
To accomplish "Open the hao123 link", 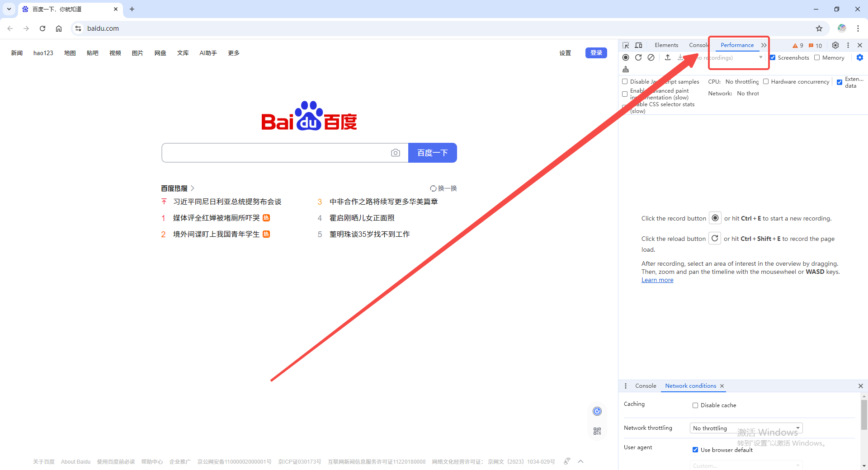I will [43, 53].
